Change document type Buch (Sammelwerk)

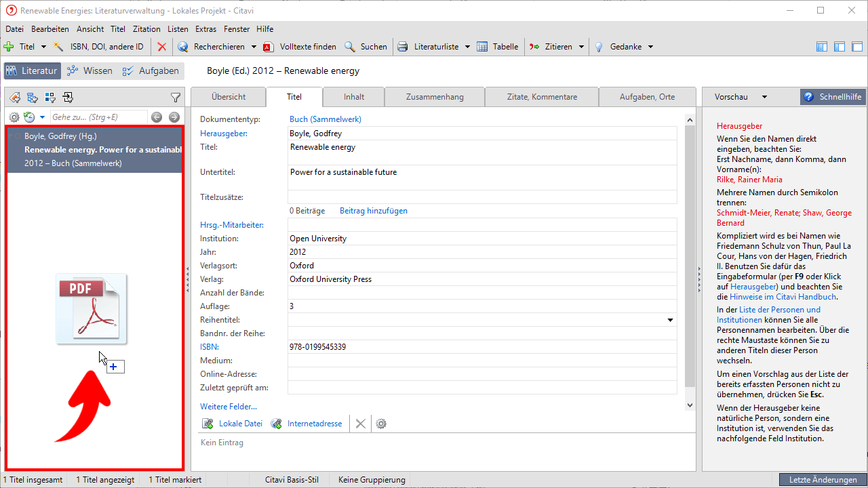pos(325,119)
